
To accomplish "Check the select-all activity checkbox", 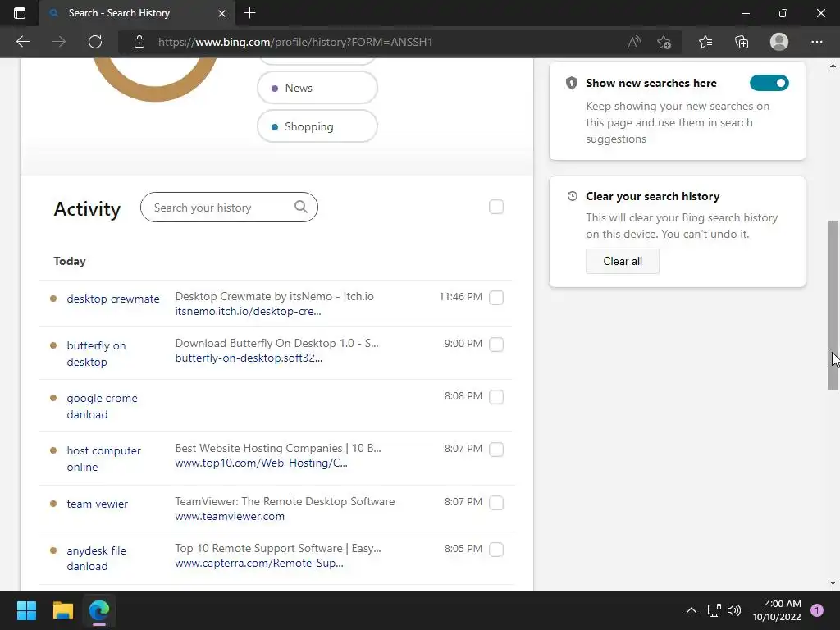I will click(496, 207).
